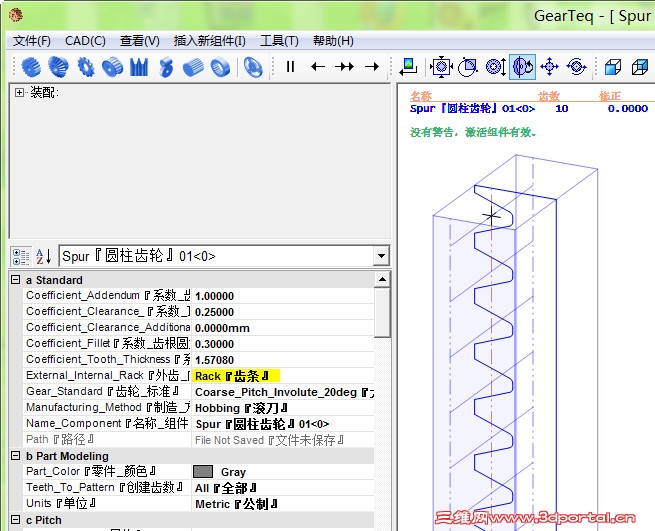Select the Teeth_To_Pattern property label
This screenshot has width=655, height=531.
(x=108, y=488)
